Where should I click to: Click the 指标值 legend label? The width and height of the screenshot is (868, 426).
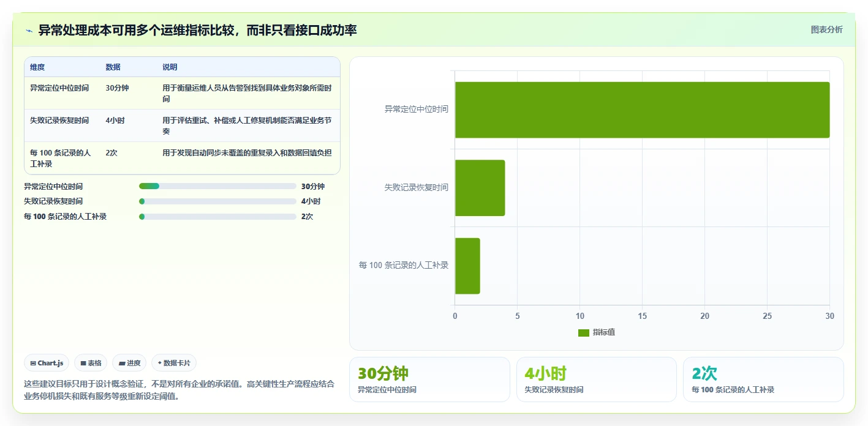tap(604, 332)
